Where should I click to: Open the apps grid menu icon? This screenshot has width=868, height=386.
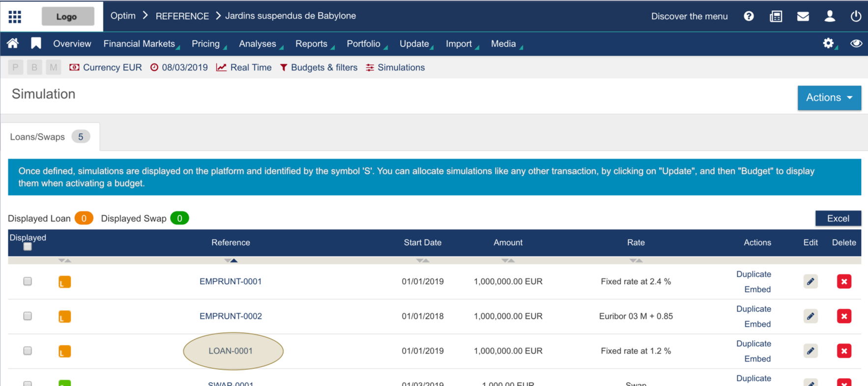[x=15, y=17]
